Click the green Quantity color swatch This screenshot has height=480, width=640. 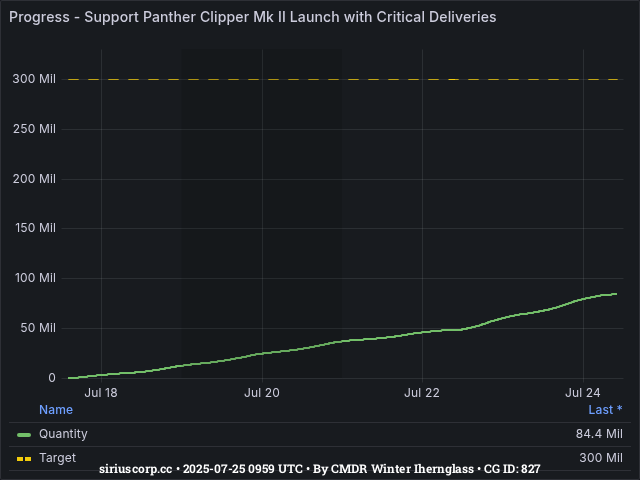point(24,435)
